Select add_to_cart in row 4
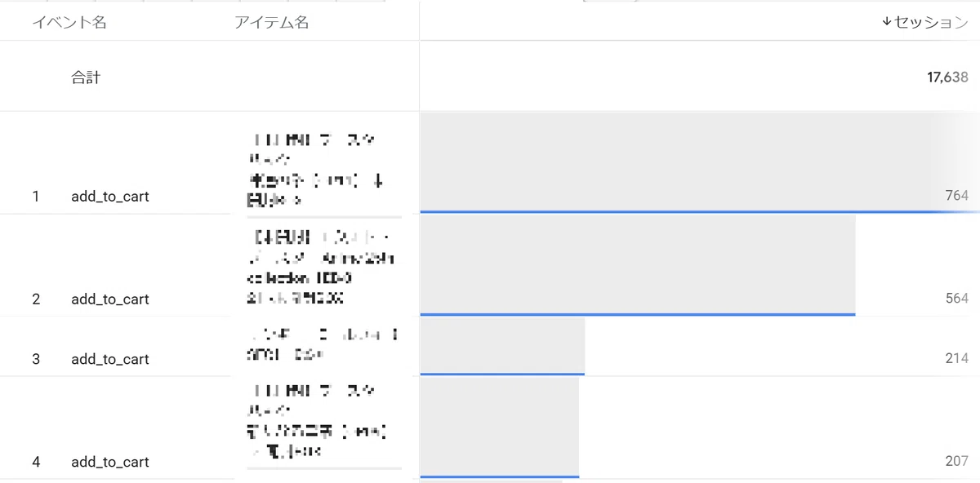This screenshot has width=980, height=483. point(110,462)
